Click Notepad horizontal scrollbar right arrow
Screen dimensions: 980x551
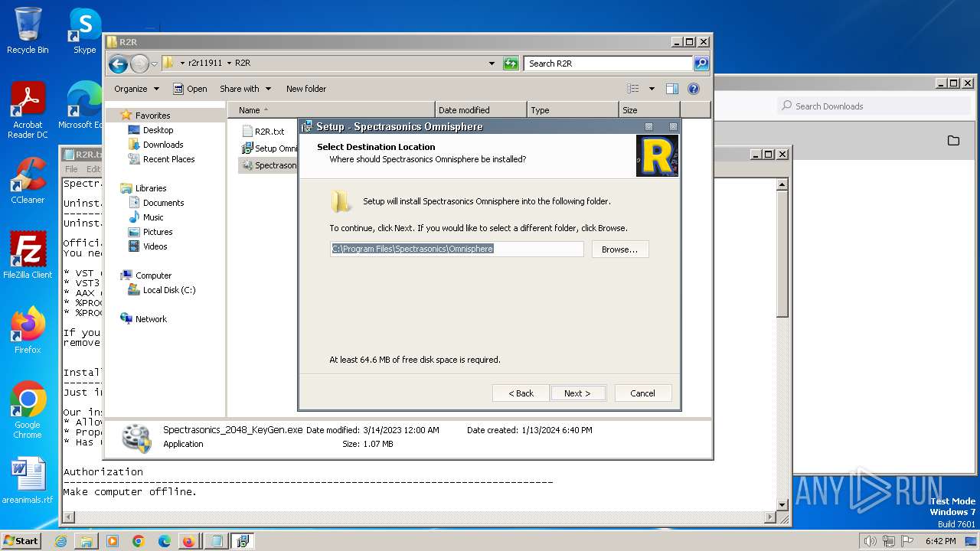771,518
